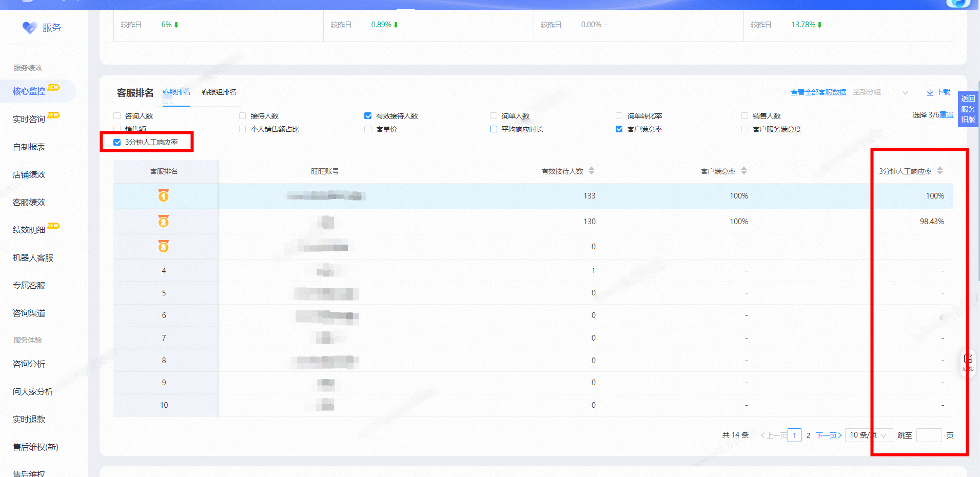Enable the 询单转化率 checkbox
The height and width of the screenshot is (477, 980).
[x=619, y=116]
